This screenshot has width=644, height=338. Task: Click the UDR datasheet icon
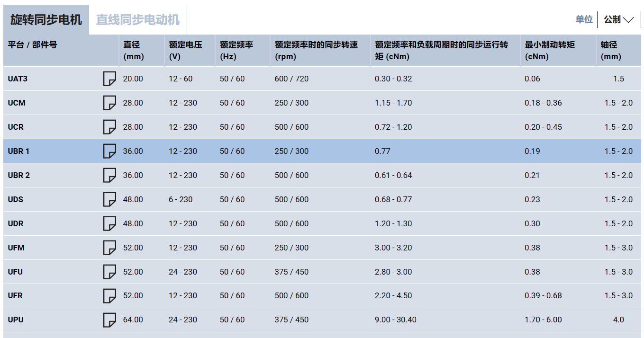109,223
